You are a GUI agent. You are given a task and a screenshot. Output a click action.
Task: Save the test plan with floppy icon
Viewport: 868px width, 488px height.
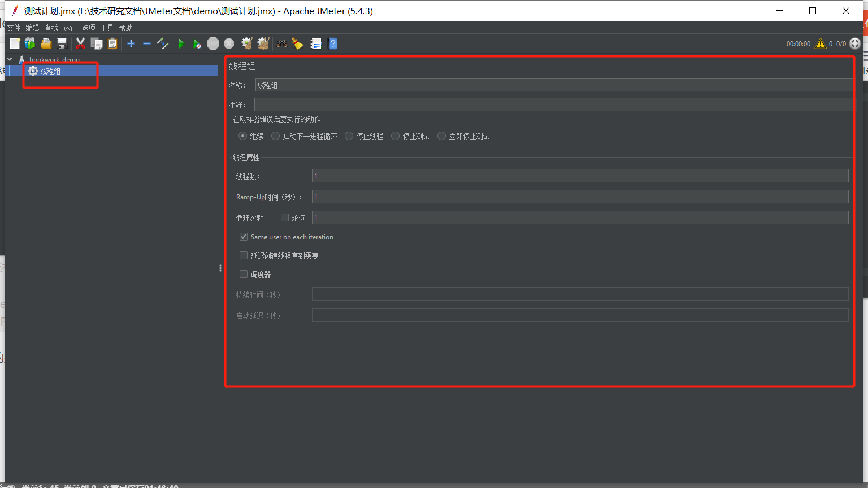62,43
